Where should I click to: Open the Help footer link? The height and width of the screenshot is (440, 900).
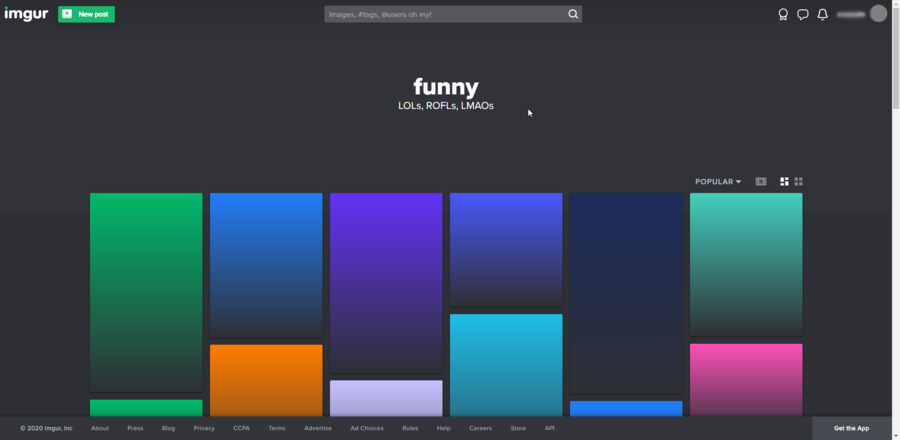coord(444,428)
